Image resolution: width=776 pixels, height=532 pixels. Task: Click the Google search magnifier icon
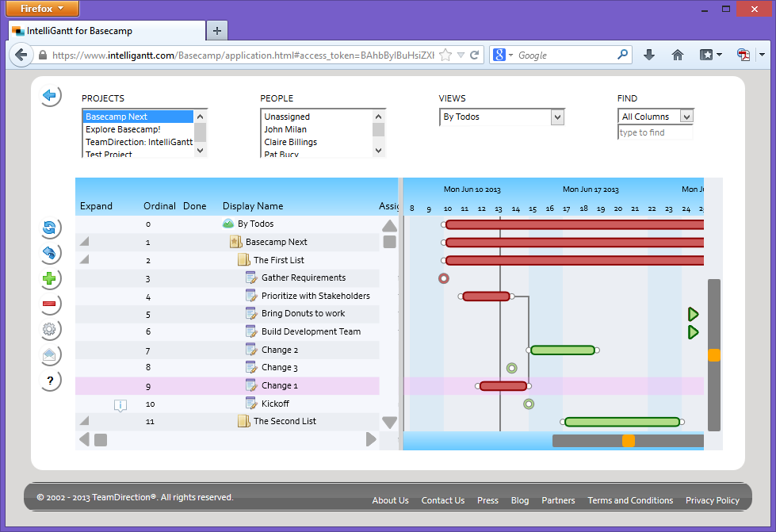[622, 55]
